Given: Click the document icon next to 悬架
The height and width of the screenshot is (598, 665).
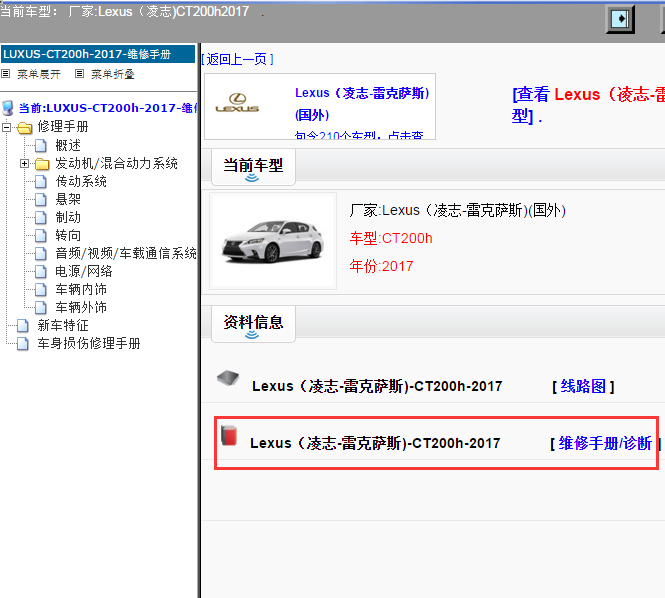Looking at the screenshot, I should click(41, 199).
